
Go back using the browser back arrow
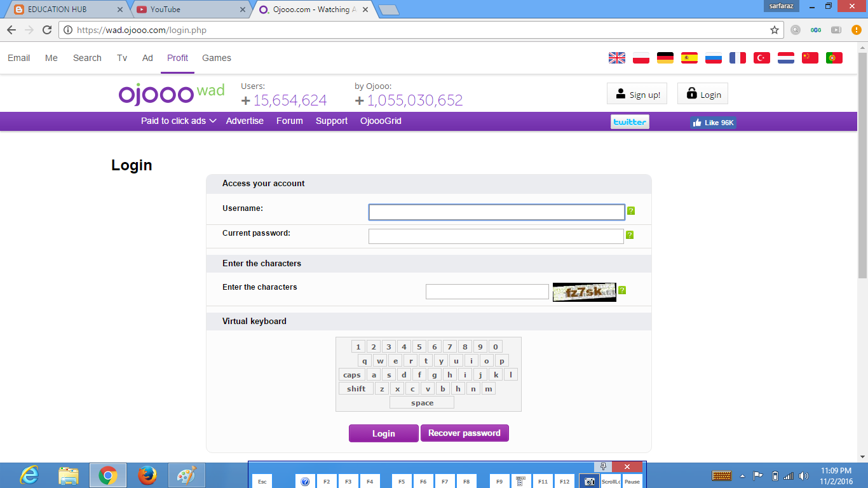[x=11, y=30]
